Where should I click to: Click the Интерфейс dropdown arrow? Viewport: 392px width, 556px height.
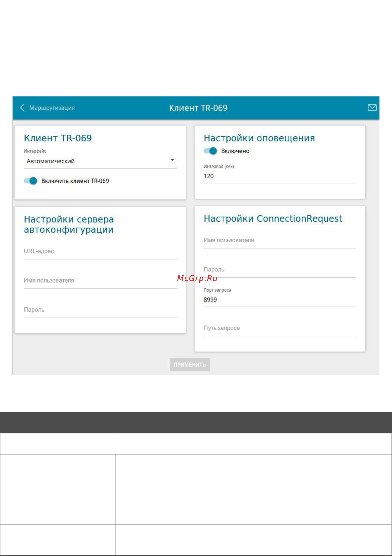[x=172, y=160]
